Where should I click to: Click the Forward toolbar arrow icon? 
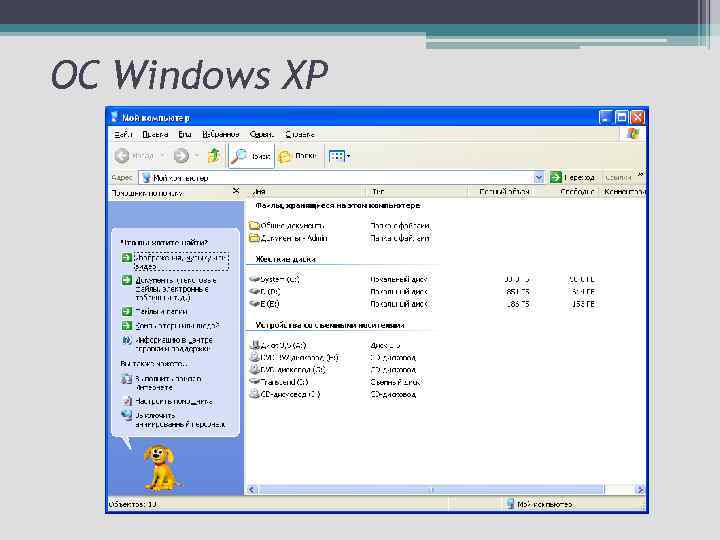click(181, 156)
